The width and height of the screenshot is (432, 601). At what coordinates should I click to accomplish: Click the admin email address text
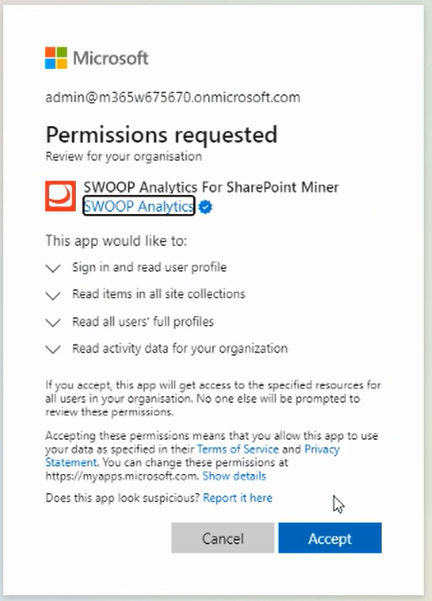[173, 97]
